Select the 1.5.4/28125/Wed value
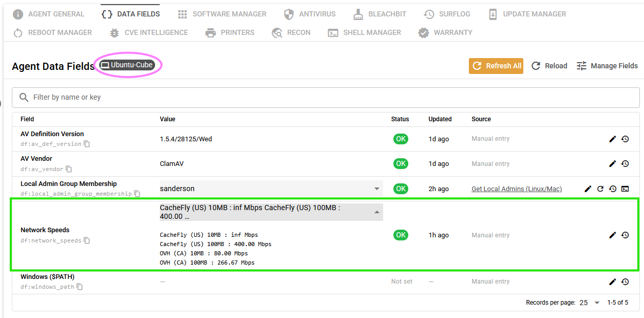644x318 pixels. point(186,139)
